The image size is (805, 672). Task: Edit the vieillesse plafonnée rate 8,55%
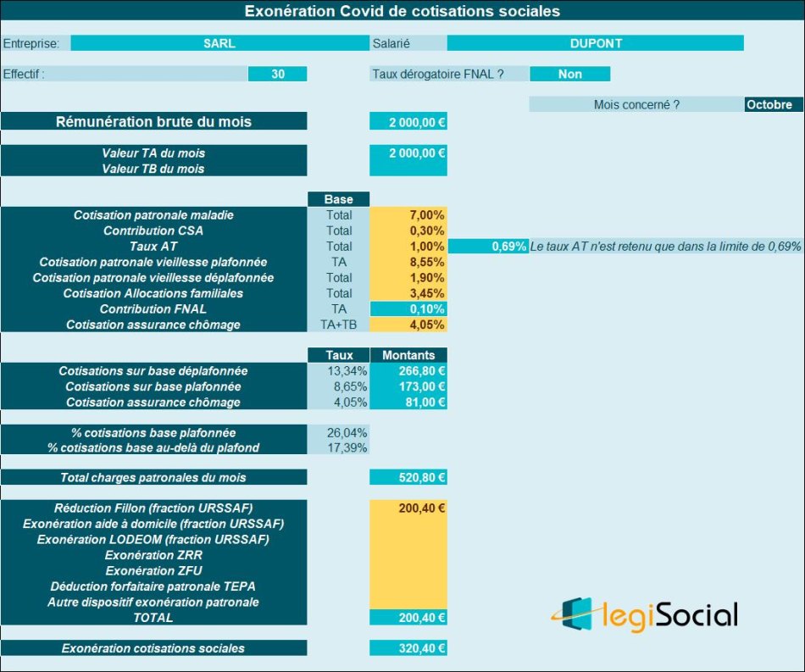pyautogui.click(x=408, y=262)
